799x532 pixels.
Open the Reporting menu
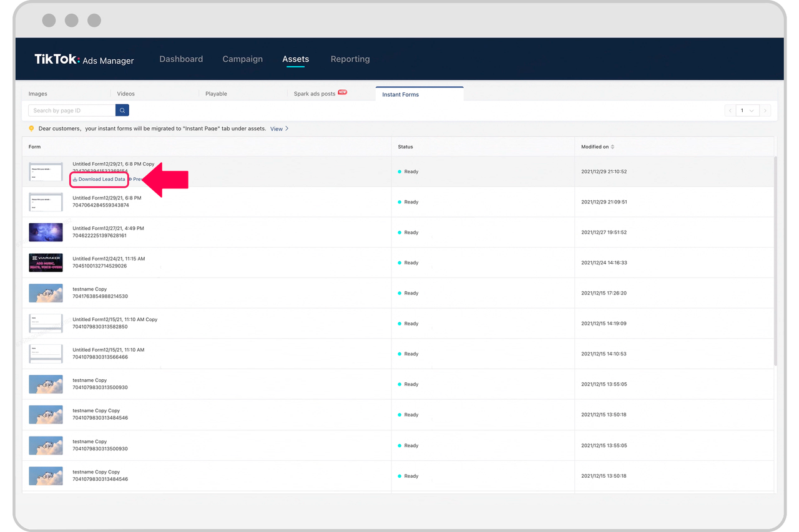(x=350, y=59)
